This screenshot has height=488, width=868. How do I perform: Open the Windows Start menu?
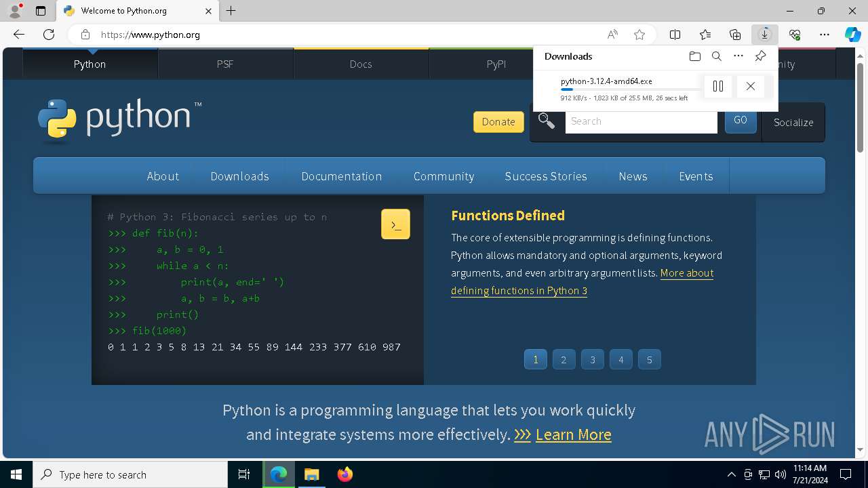[16, 474]
